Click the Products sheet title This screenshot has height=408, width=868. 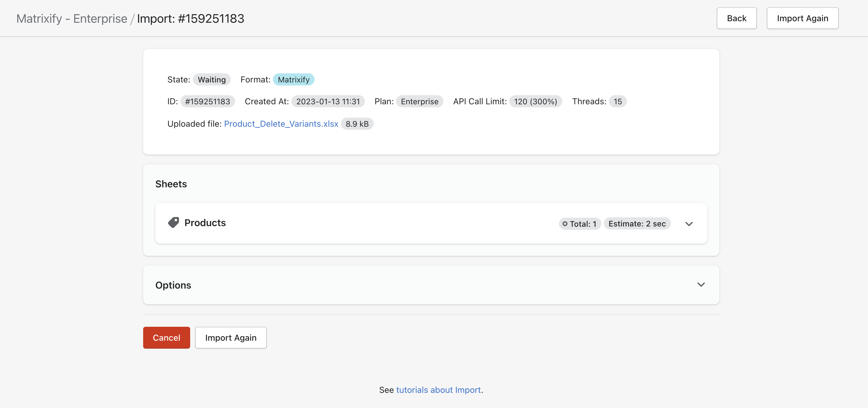205,223
